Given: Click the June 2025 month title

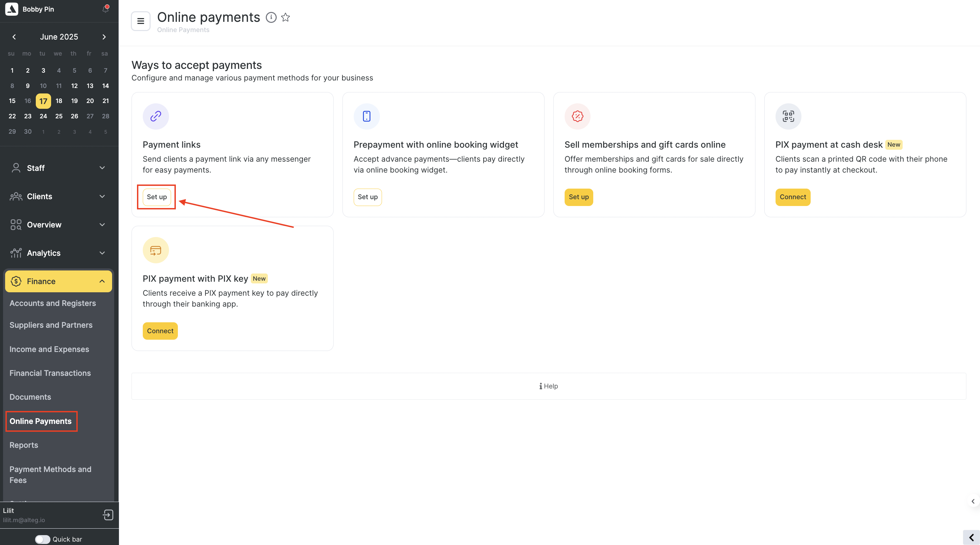Looking at the screenshot, I should click(59, 37).
